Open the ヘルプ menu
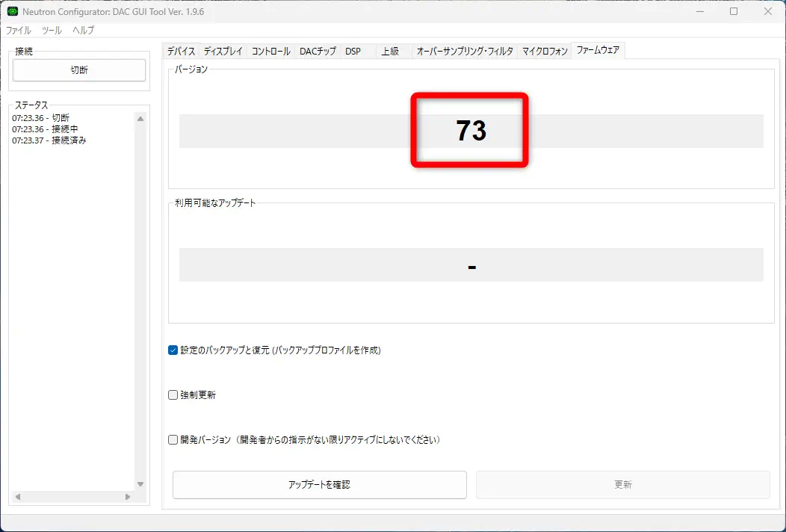Screen dimensions: 786x532 (83, 30)
